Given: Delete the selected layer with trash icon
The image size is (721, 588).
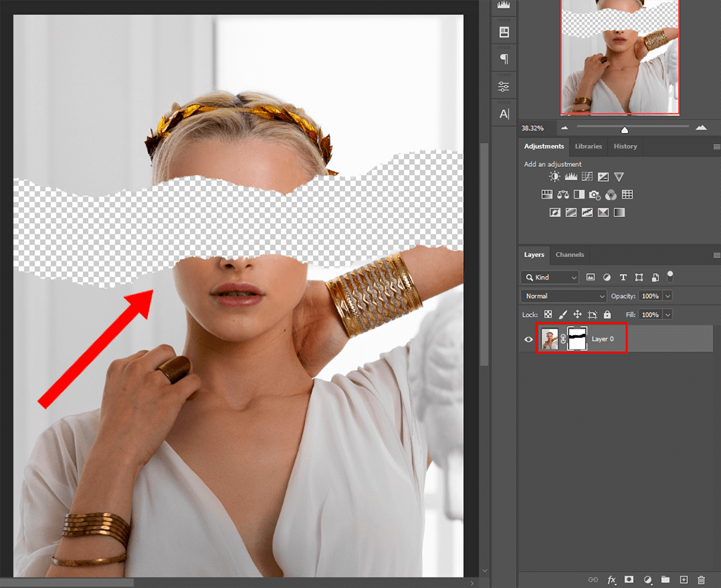Looking at the screenshot, I should click(x=701, y=580).
